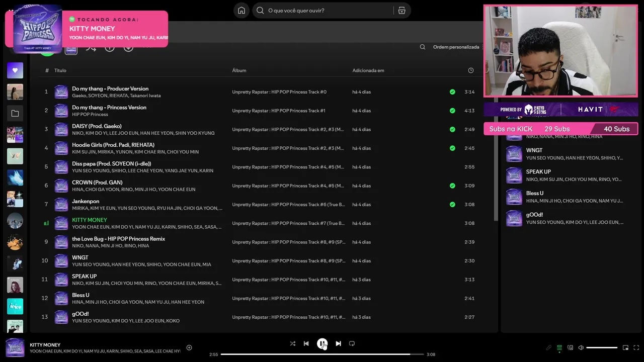Click the now playing album cover in bottom bar
The height and width of the screenshot is (362, 644).
click(x=15, y=347)
